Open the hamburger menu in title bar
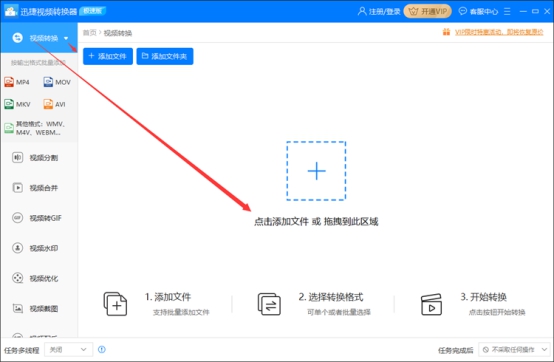The width and height of the screenshot is (554, 362). 507,11
